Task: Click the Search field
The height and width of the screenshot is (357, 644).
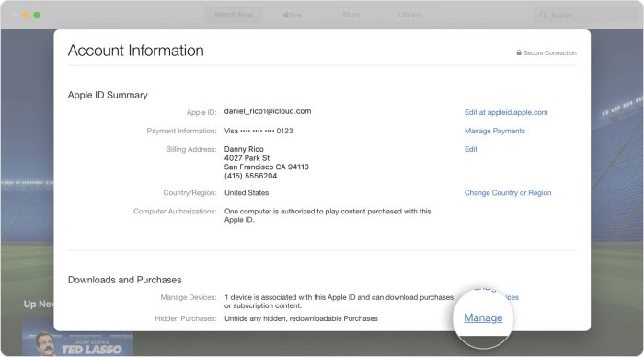Action: click(x=585, y=16)
